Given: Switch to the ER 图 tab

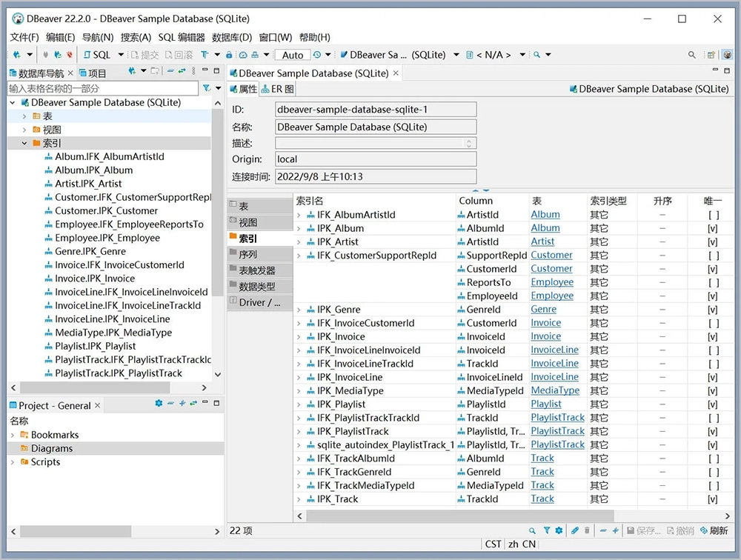Looking at the screenshot, I should click(x=278, y=89).
